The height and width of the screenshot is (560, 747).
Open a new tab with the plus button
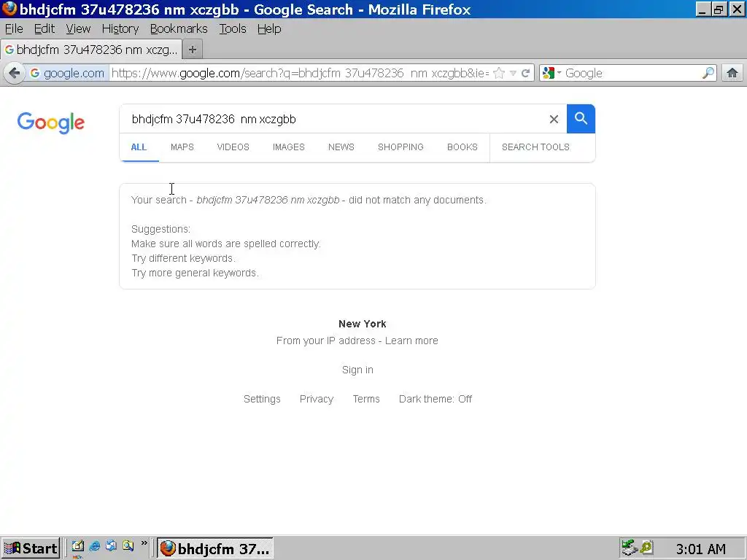pos(193,50)
